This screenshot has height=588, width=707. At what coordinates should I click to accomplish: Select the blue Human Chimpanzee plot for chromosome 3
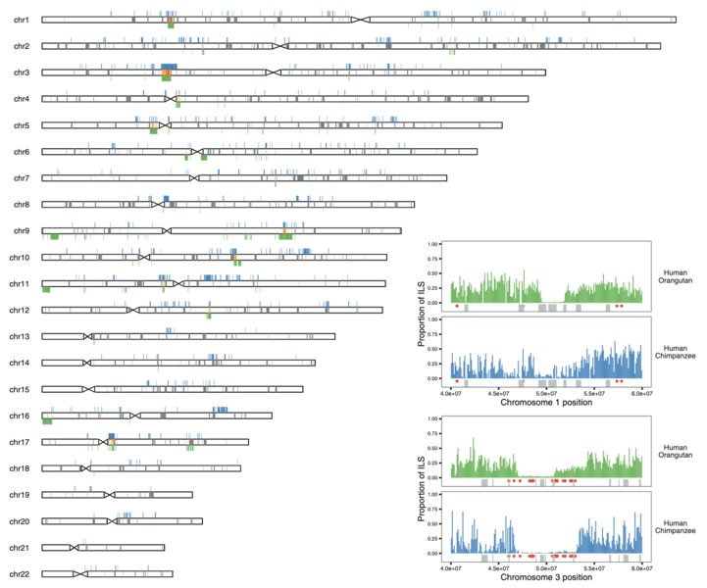(545, 524)
